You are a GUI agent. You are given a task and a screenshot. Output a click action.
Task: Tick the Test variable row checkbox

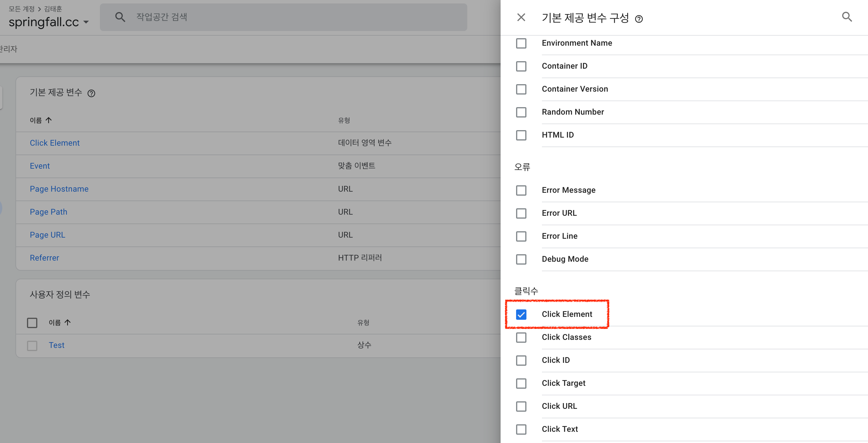(x=32, y=346)
